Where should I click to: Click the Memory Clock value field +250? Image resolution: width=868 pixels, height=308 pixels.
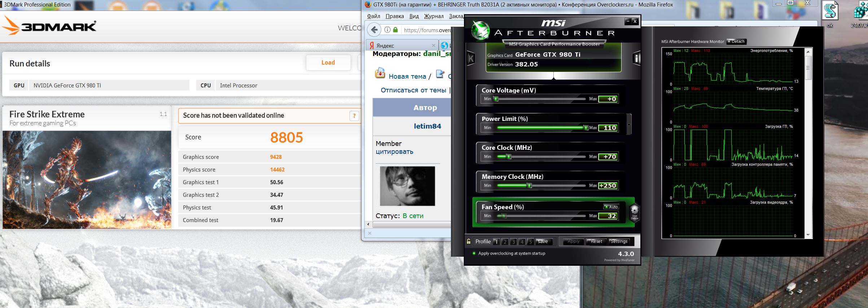pos(608,186)
